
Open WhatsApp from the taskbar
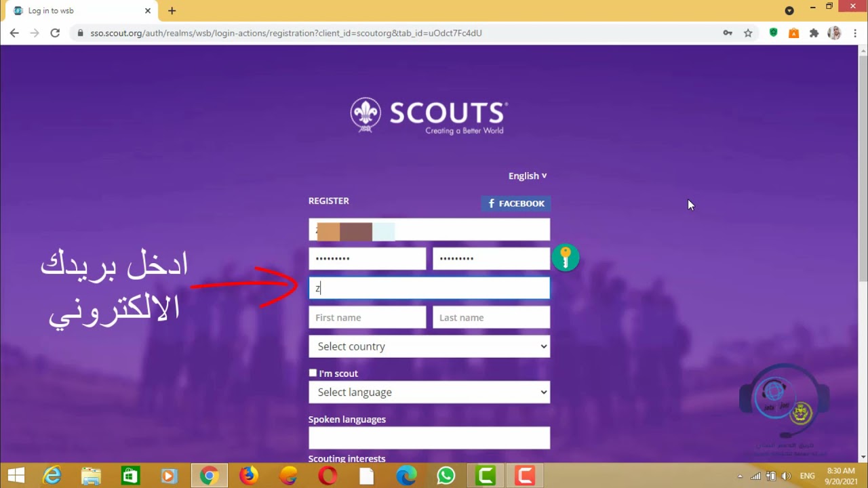coord(446,476)
